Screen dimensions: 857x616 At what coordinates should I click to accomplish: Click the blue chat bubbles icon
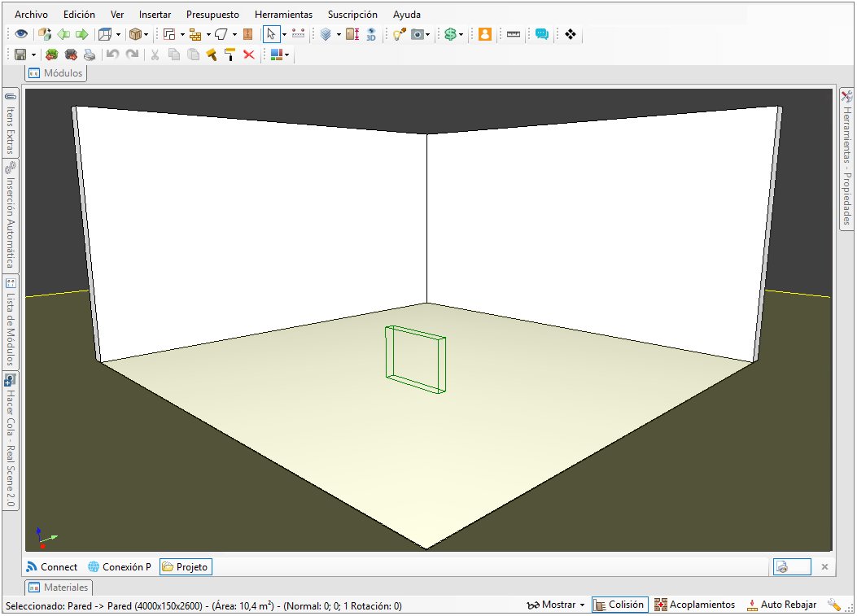point(542,34)
